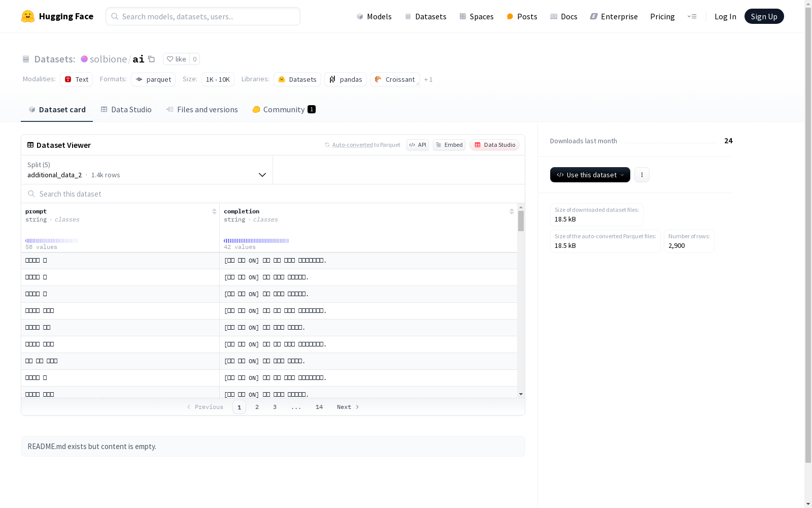Open the API button in Dataset Viewer

(x=418, y=145)
